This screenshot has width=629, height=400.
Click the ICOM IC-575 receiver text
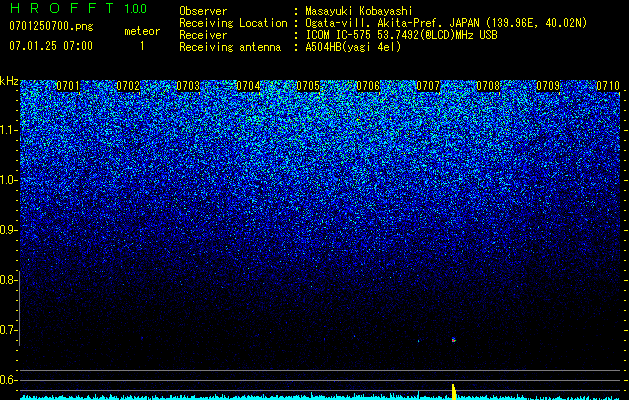401,35
